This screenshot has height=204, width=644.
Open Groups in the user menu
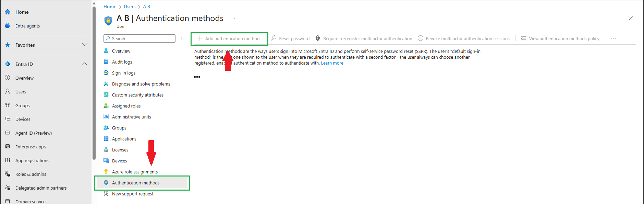119,128
